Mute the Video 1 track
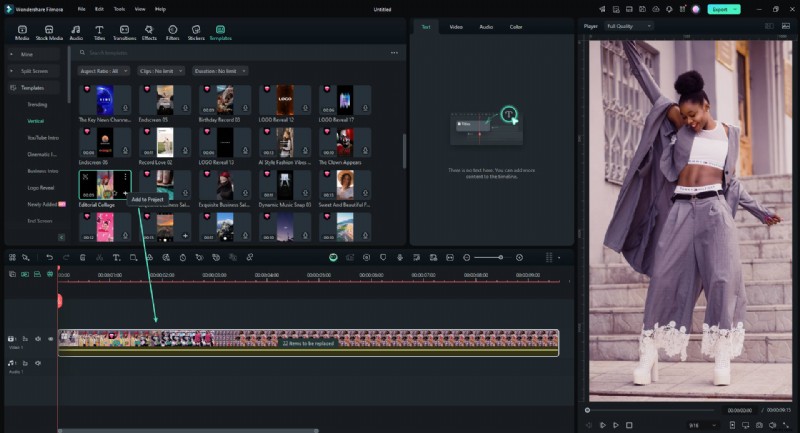 click(x=39, y=339)
